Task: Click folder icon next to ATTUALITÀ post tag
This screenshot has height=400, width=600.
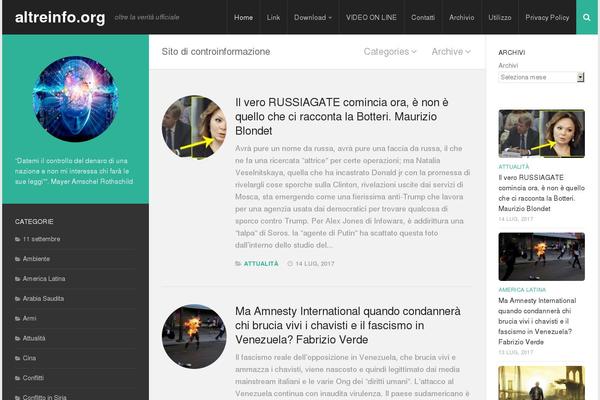Action: click(238, 264)
